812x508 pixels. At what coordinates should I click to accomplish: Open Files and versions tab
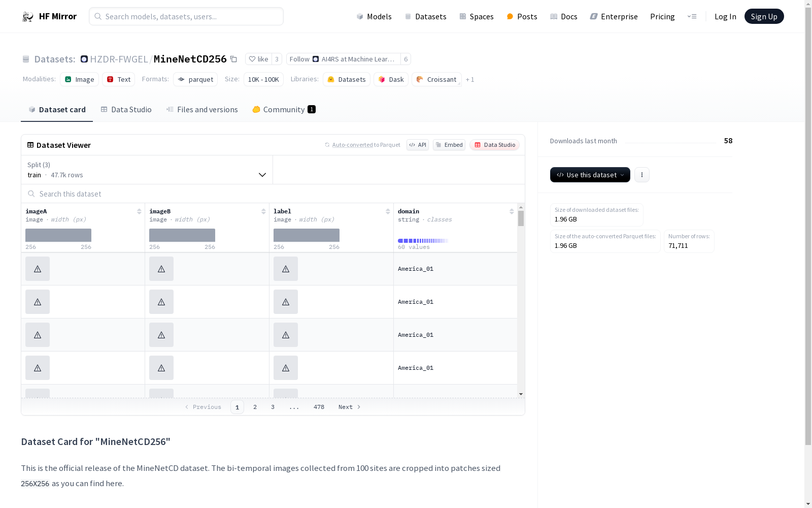click(202, 109)
